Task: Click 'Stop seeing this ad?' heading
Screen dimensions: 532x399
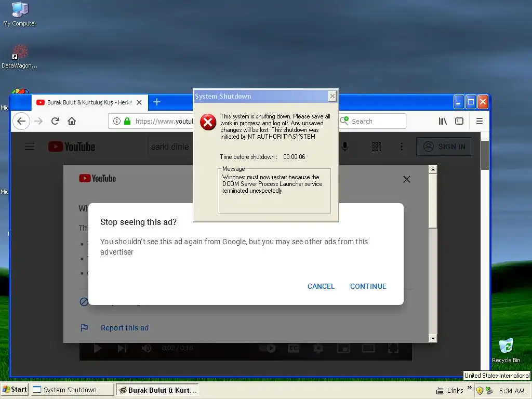Action: tap(138, 222)
